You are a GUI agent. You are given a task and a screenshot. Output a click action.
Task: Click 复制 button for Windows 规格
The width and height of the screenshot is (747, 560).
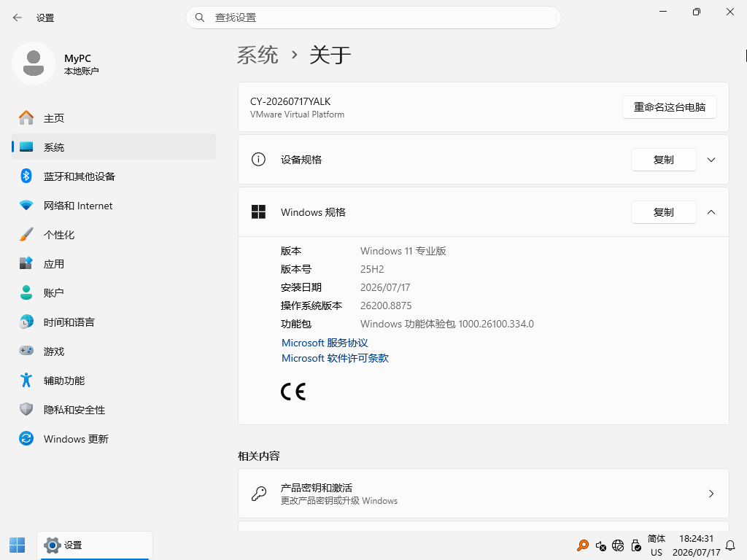[x=664, y=212]
